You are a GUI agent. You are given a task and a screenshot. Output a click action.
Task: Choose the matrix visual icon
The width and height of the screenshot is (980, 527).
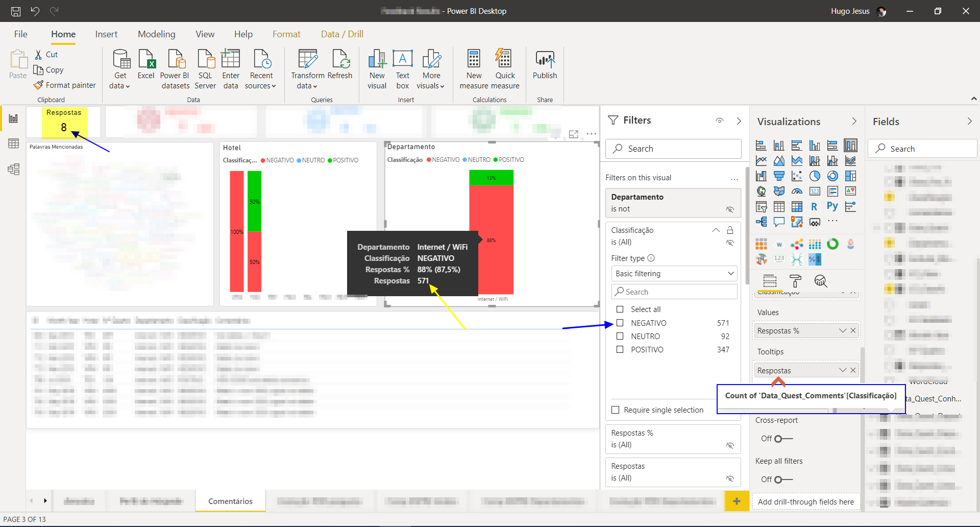797,207
